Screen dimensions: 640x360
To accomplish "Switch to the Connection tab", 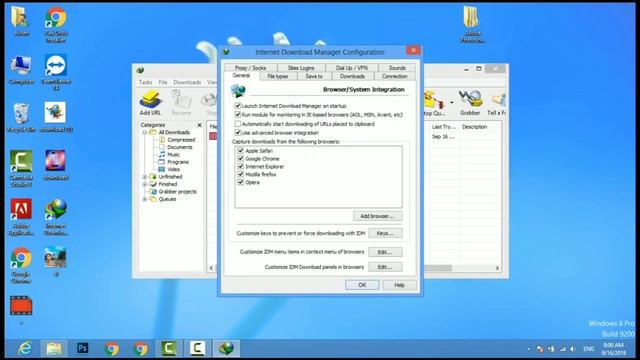I will tap(394, 76).
